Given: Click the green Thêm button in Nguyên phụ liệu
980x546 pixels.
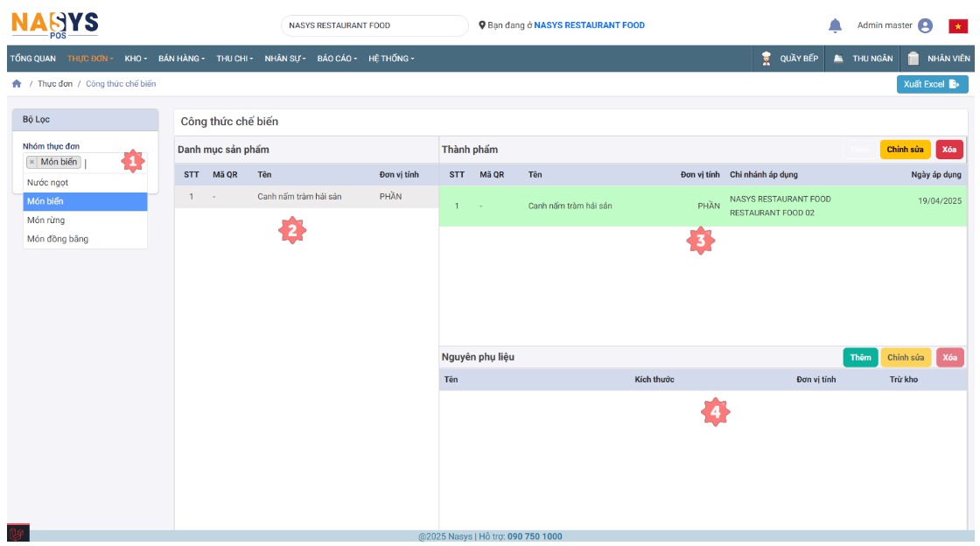Looking at the screenshot, I should 860,357.
